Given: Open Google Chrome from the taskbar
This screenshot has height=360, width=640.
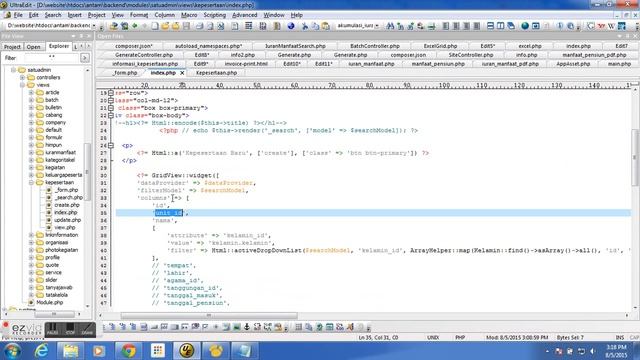Looking at the screenshot, I should [x=129, y=351].
